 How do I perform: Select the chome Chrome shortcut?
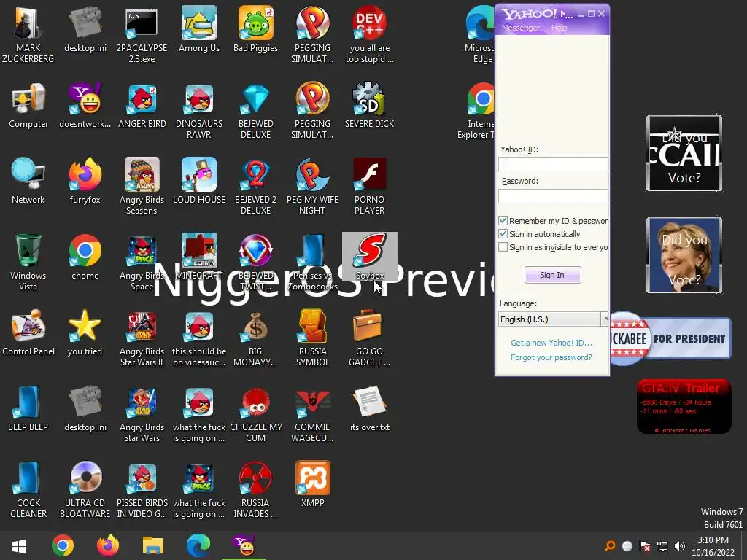coord(85,257)
